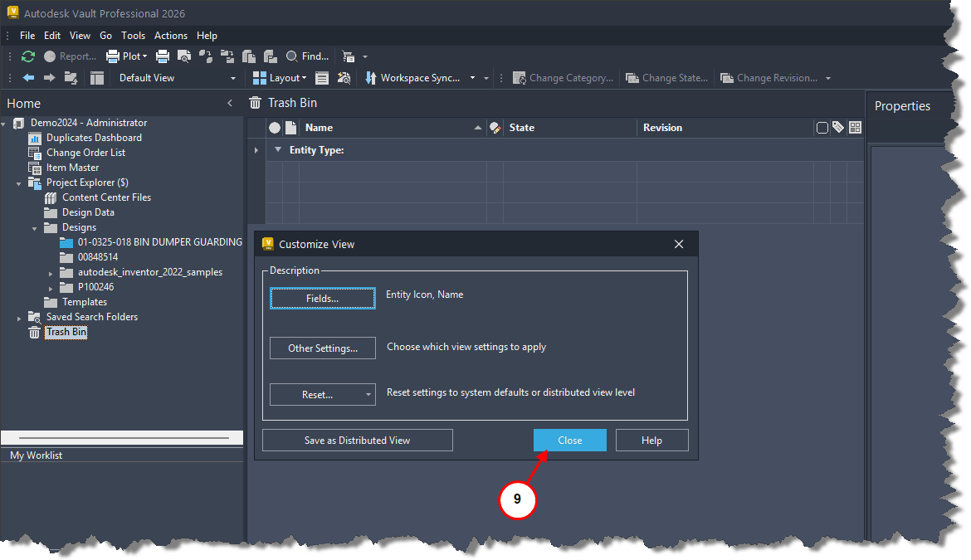
Task: Click the Revision column header
Action: pyautogui.click(x=725, y=128)
